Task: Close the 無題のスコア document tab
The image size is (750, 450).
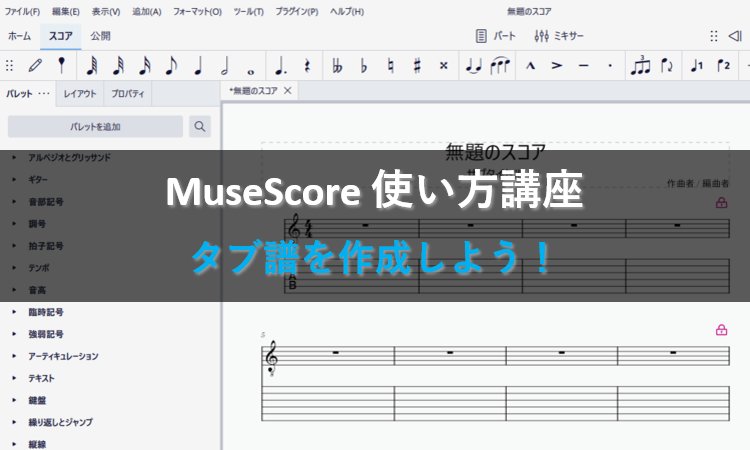Action: tap(288, 91)
